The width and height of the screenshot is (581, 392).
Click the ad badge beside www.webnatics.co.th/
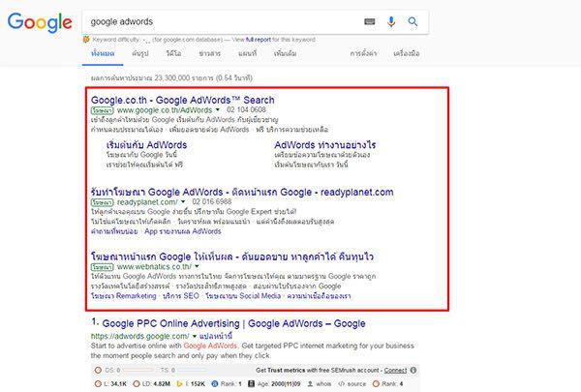[103, 267]
